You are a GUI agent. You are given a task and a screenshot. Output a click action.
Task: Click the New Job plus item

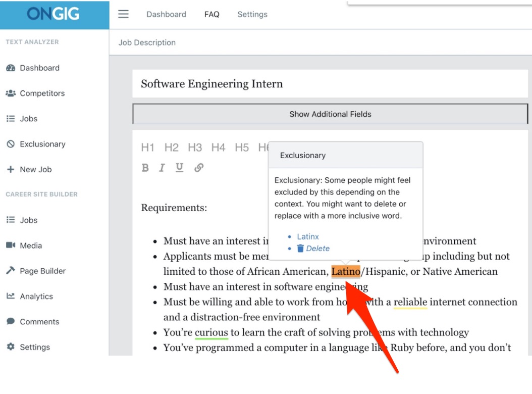click(x=35, y=170)
